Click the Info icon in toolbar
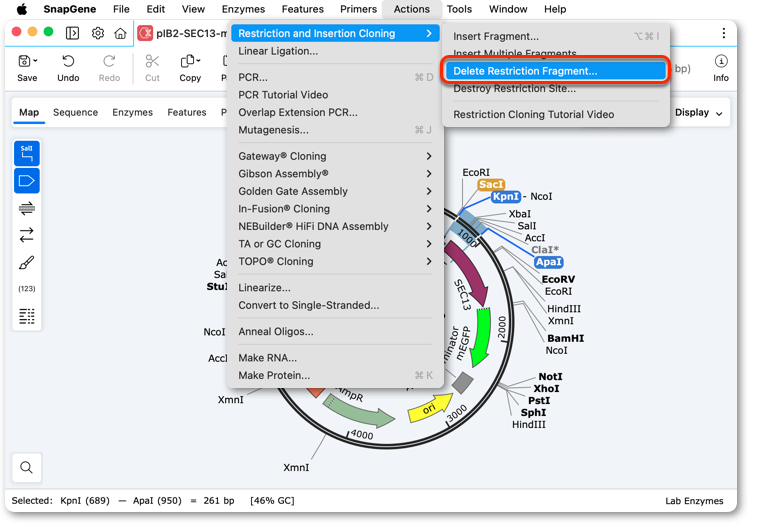This screenshot has height=523, width=764. [721, 61]
